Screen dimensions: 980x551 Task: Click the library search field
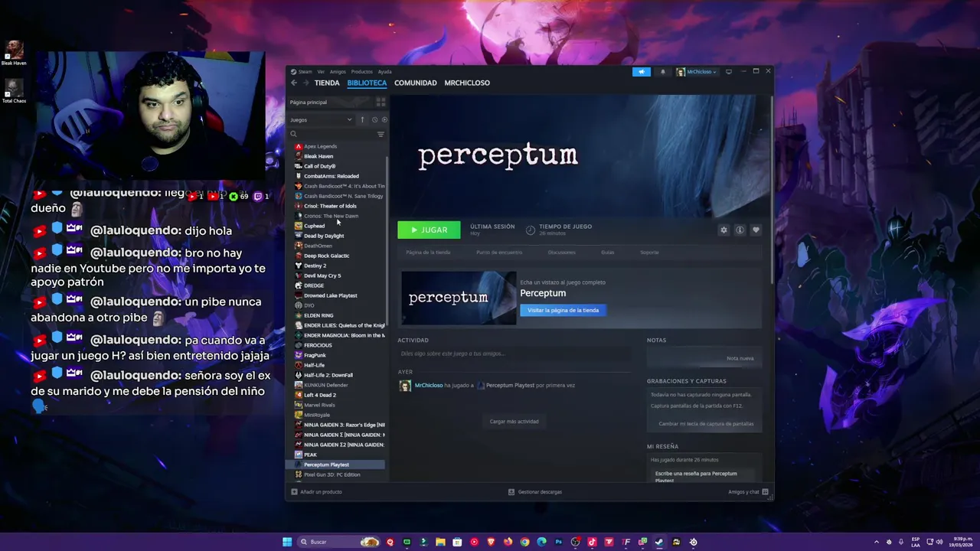tap(332, 134)
